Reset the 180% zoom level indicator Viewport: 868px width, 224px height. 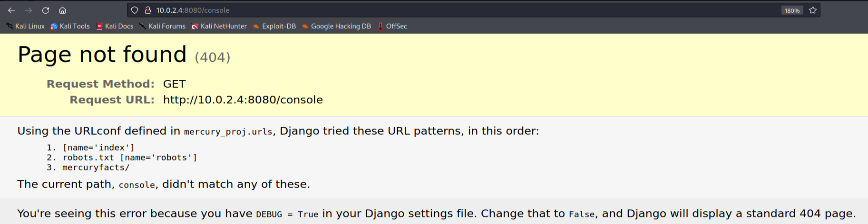(792, 10)
